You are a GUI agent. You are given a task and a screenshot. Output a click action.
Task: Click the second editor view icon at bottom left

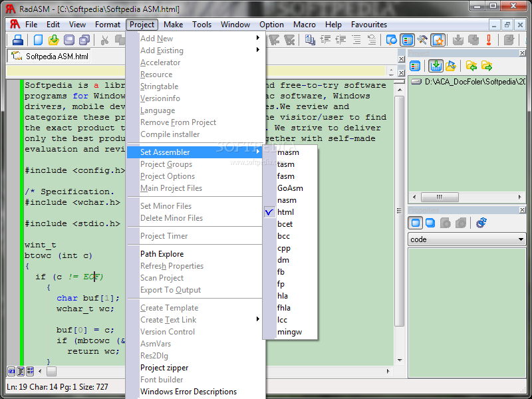(x=21, y=371)
